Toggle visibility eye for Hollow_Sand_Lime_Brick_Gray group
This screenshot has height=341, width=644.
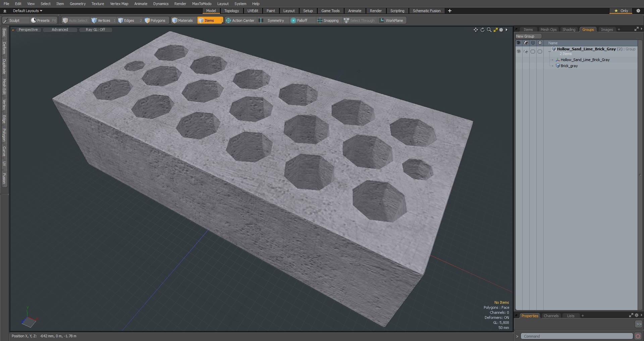pyautogui.click(x=519, y=51)
